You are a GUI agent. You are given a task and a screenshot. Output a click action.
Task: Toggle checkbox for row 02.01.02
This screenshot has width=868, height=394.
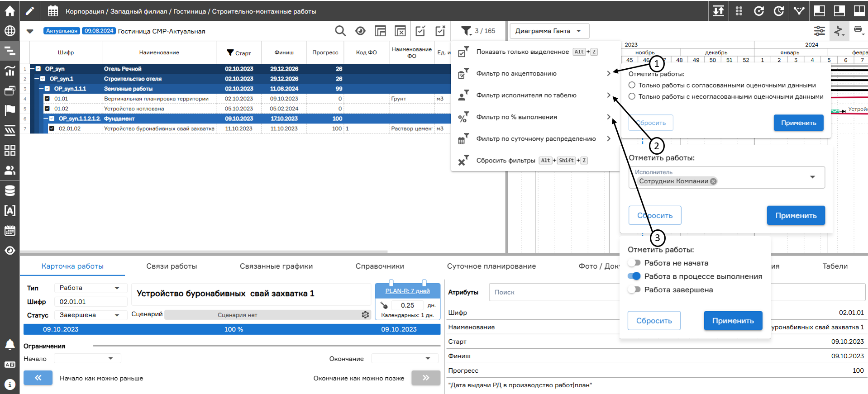52,128
